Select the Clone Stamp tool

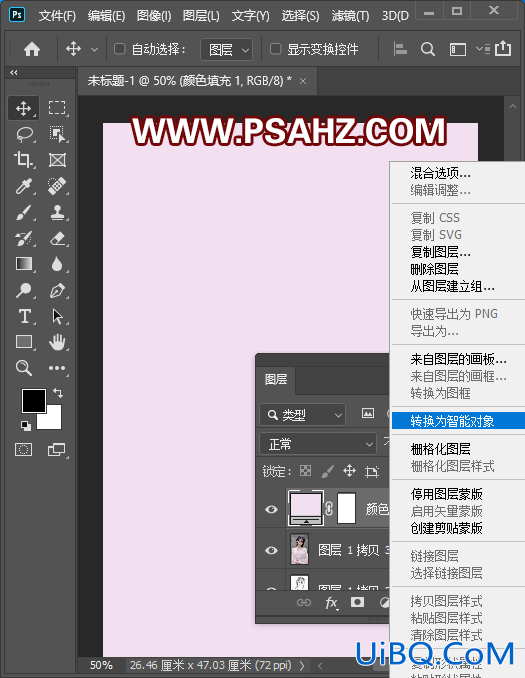point(57,212)
